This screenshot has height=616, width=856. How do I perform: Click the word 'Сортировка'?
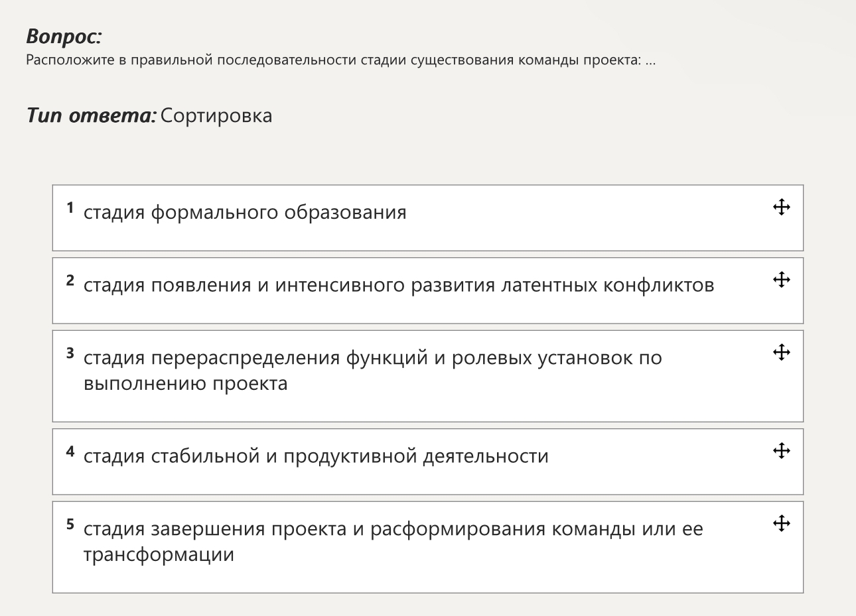[x=216, y=116]
